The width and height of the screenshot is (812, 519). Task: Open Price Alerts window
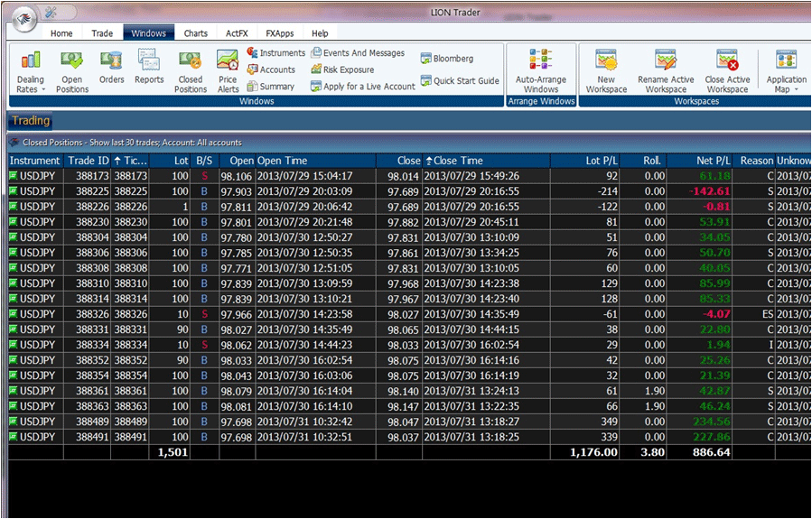pos(228,71)
